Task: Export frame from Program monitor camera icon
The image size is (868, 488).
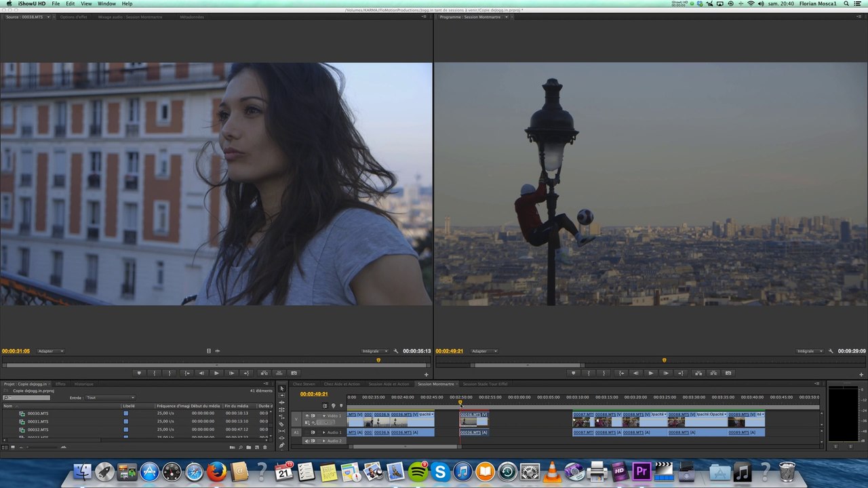Action: pyautogui.click(x=728, y=373)
